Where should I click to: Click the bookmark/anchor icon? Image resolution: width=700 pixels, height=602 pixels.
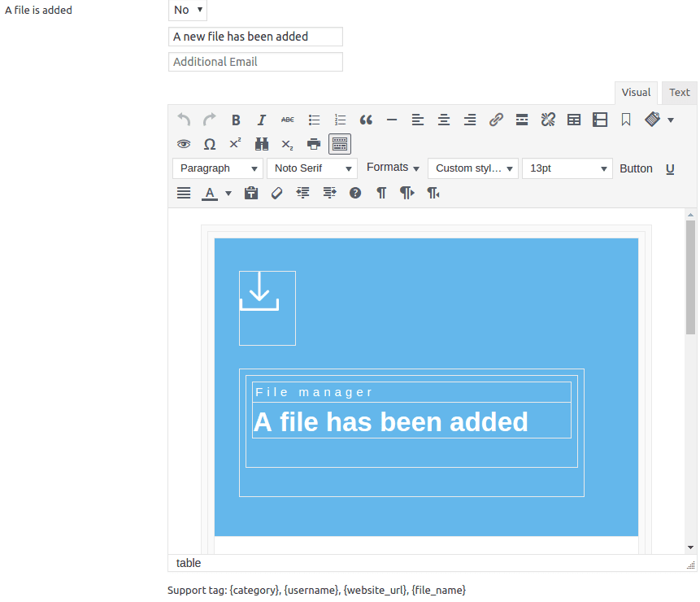point(626,120)
